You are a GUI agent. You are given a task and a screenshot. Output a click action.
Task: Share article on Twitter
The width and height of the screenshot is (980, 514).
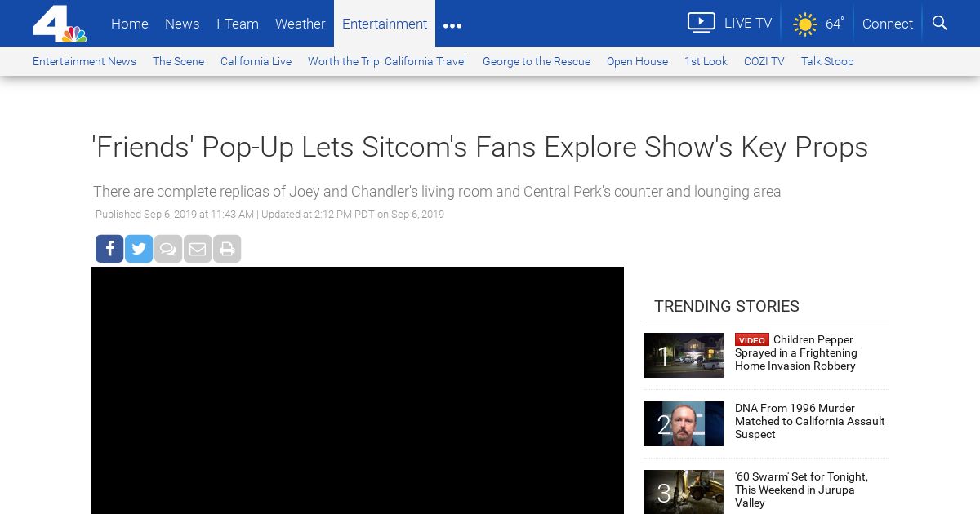(x=139, y=249)
